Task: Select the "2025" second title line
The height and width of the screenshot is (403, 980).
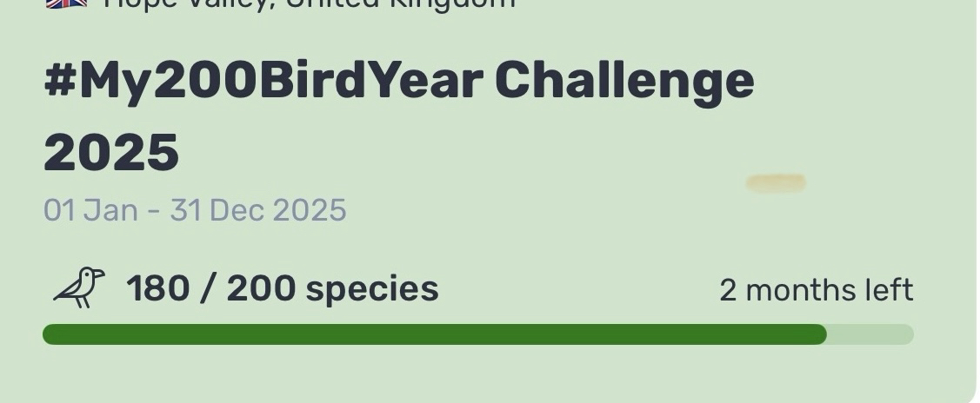Action: (x=111, y=152)
